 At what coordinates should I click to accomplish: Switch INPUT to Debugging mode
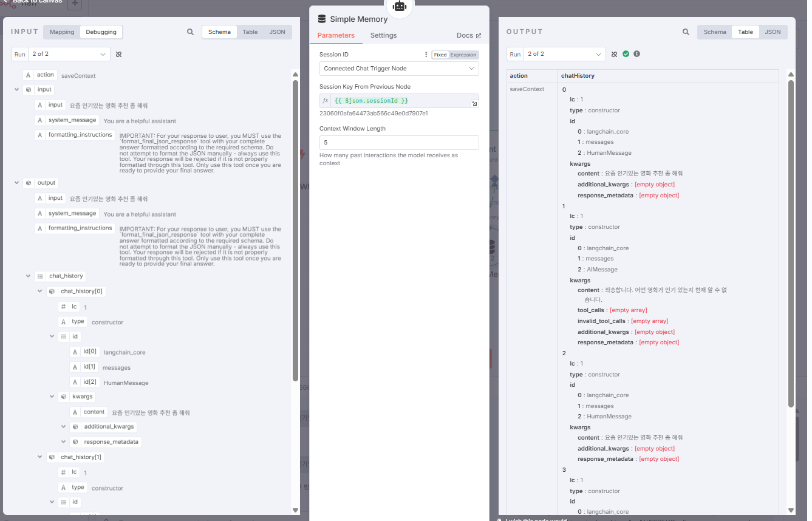[x=101, y=32]
